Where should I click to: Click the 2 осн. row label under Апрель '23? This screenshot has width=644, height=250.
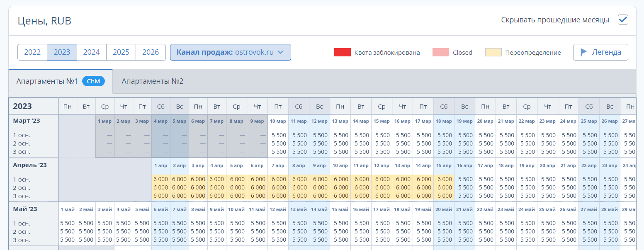coord(22,187)
